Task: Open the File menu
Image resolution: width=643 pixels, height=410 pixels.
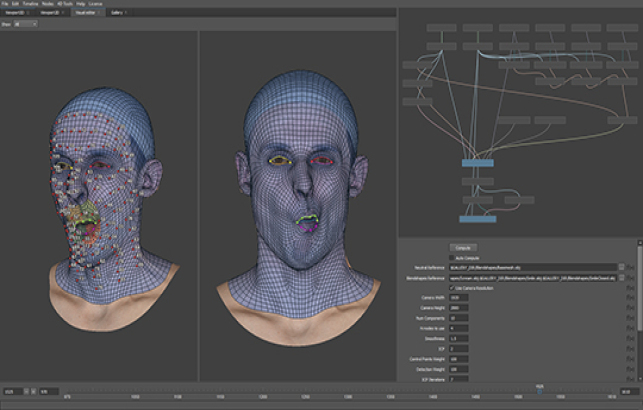Action: [5, 4]
